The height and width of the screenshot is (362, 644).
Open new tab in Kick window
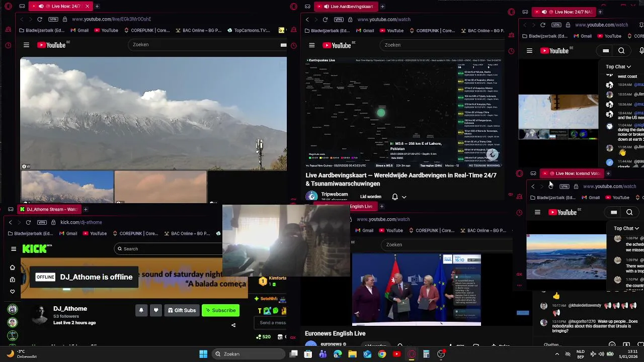[x=86, y=209]
